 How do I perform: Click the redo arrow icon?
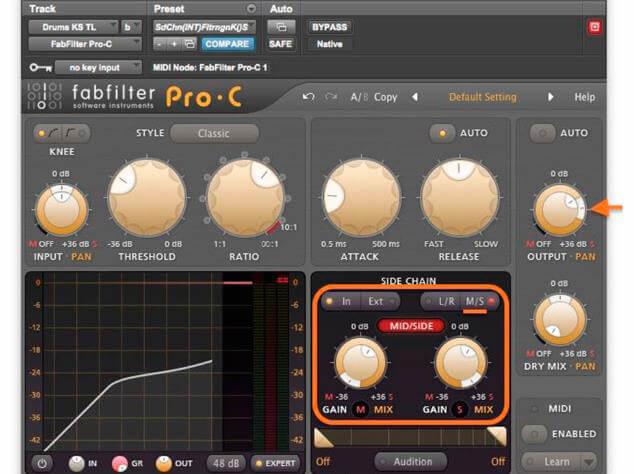(x=331, y=97)
